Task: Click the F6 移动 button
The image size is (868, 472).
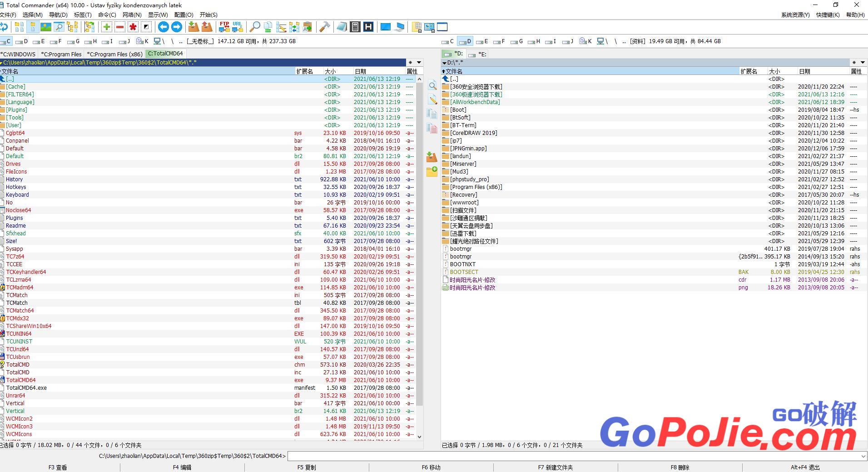Action: tap(431, 467)
